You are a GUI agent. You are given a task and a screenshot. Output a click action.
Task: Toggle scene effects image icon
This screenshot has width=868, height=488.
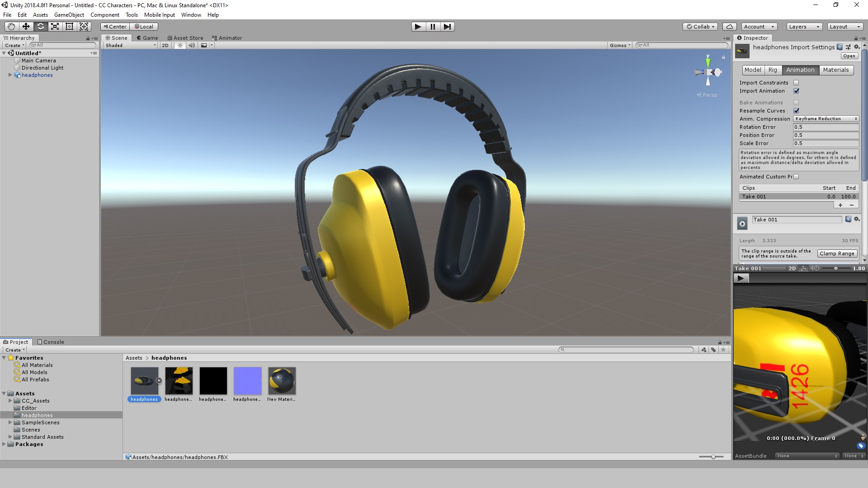[204, 45]
